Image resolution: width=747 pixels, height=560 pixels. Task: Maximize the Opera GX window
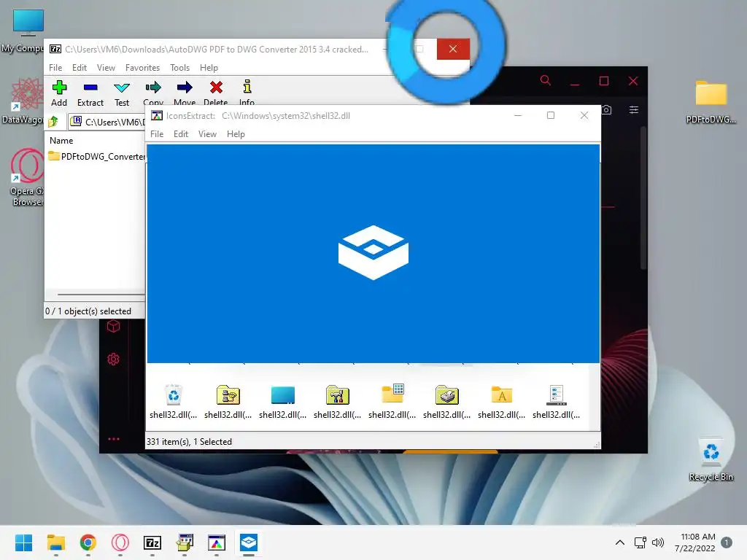point(603,81)
